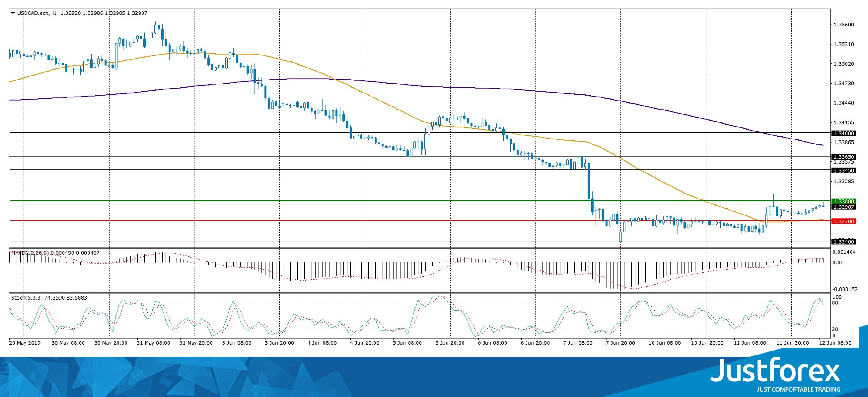
Task: Click the 5 Jun 20:00 time label
Action: tap(450, 343)
